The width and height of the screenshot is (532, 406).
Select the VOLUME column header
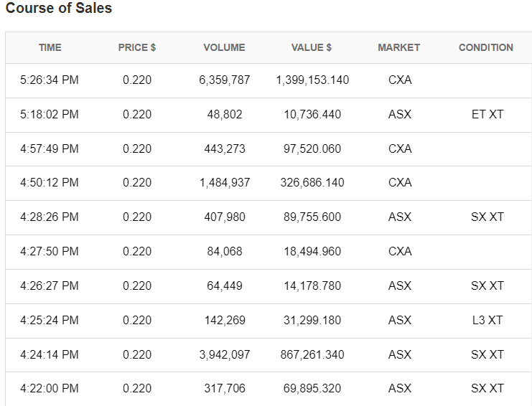[224, 47]
